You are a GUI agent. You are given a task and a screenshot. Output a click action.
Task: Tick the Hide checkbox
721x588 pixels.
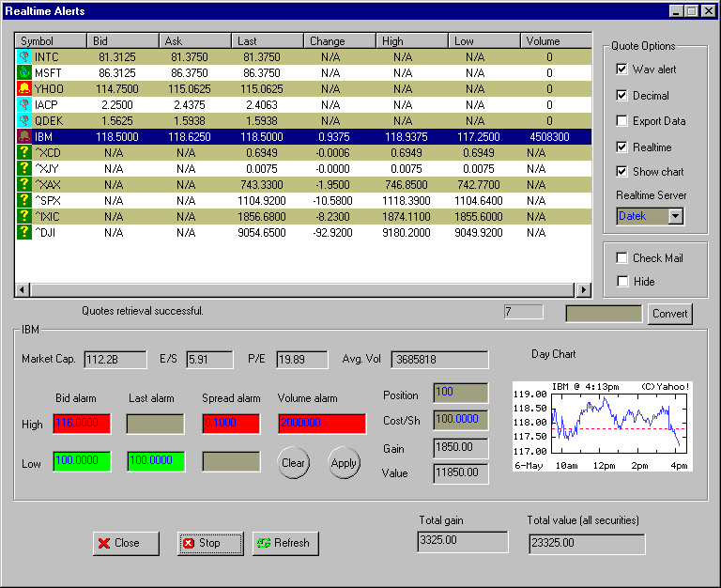[621, 282]
